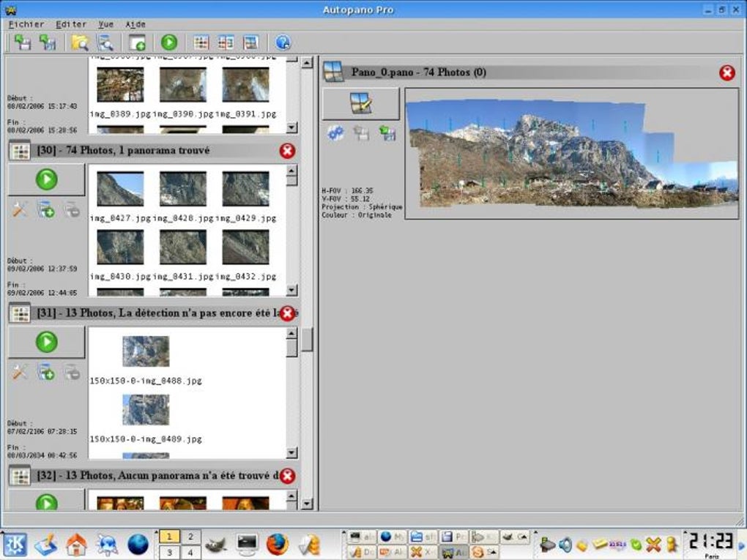Open help via the blue question mark icon
The height and width of the screenshot is (560, 747).
coord(283,42)
